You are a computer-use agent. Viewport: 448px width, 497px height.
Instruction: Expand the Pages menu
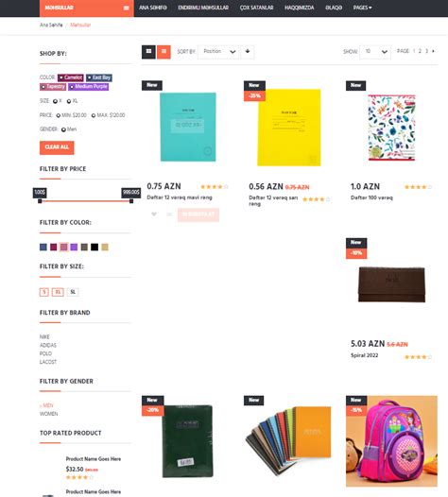(362, 8)
